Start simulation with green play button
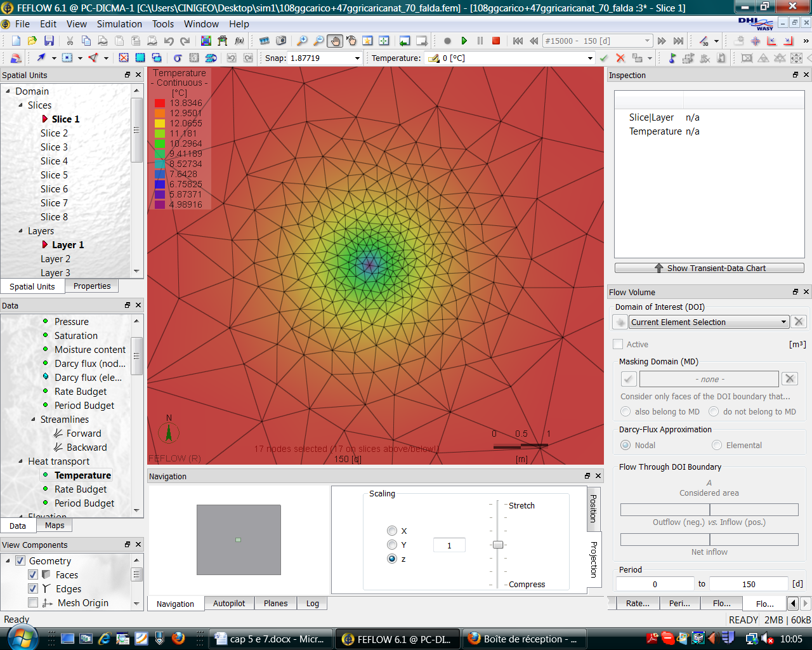This screenshot has width=812, height=650. 464,41
